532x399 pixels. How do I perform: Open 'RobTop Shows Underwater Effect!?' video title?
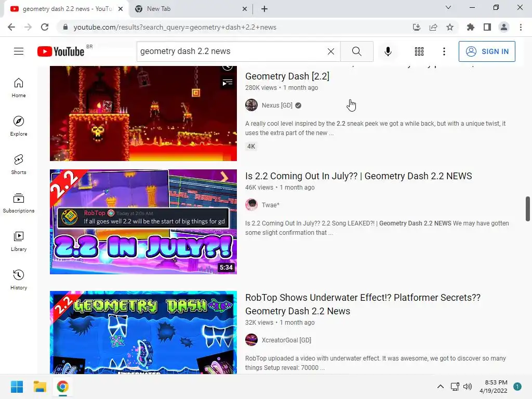tap(363, 304)
